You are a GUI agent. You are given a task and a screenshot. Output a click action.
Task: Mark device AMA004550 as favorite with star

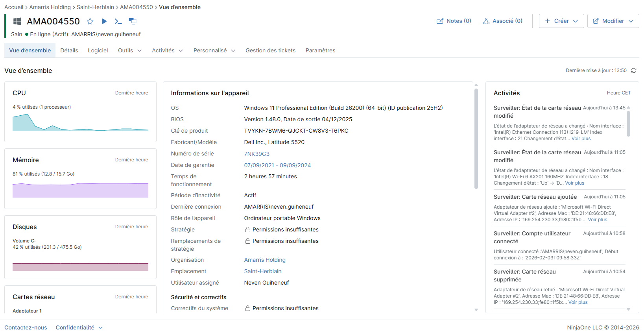coord(90,21)
